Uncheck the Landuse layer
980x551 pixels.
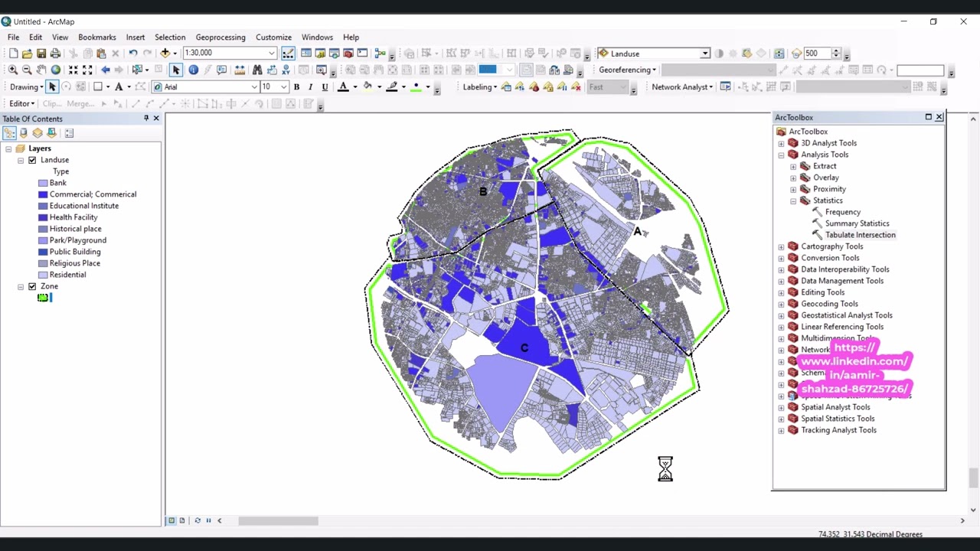(x=32, y=160)
